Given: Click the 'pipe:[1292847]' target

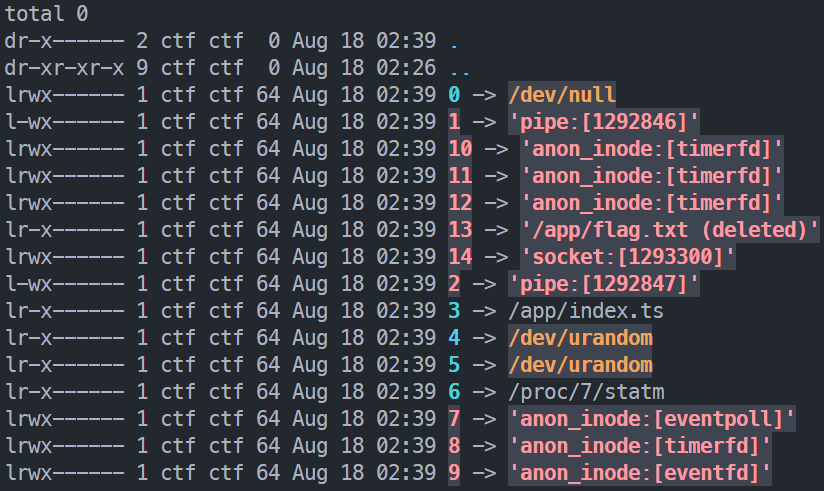Looking at the screenshot, I should [x=604, y=284].
